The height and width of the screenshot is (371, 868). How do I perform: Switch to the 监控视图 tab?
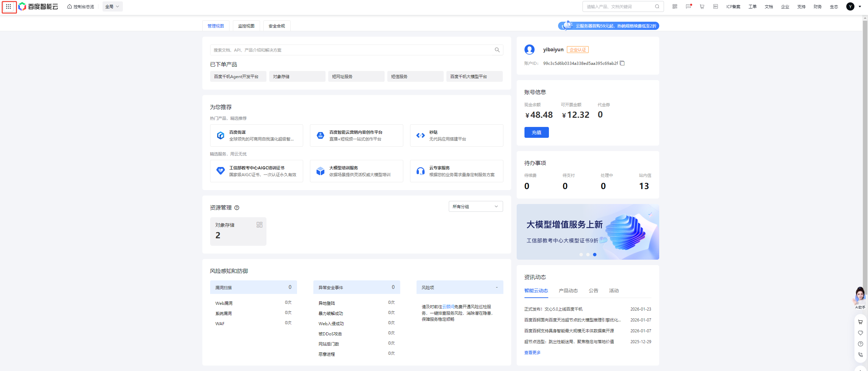[x=246, y=26]
